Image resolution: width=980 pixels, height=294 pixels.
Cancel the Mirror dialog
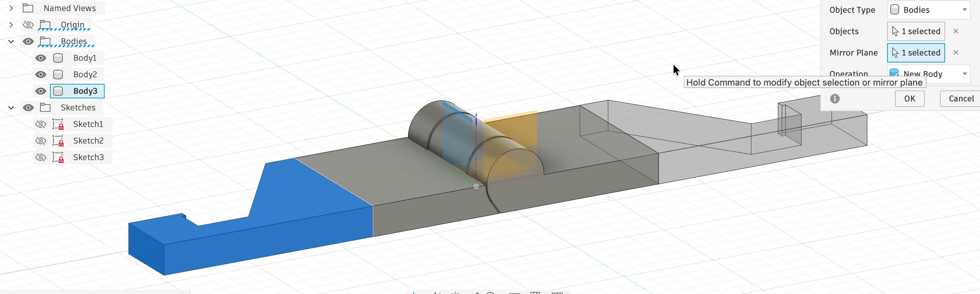tap(961, 99)
